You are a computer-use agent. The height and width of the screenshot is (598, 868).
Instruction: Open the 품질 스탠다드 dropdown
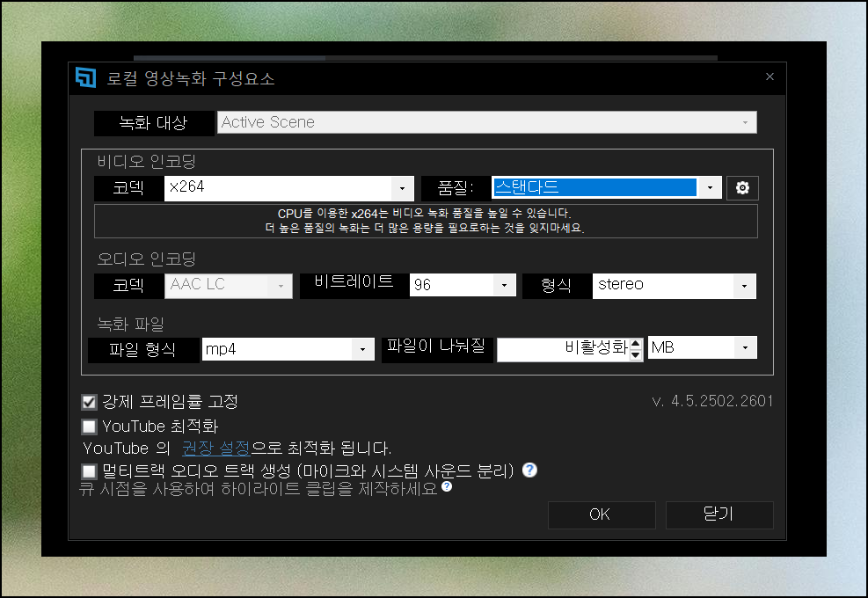tap(606, 187)
